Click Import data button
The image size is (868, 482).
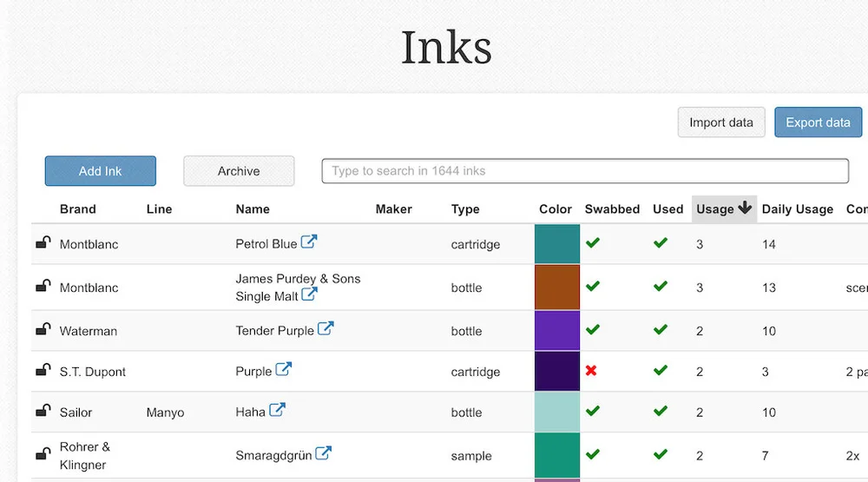[721, 122]
